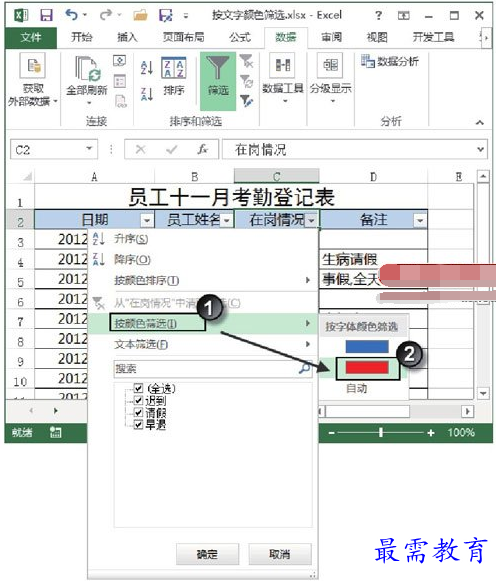
Task: Click the Excel application logo icon
Action: point(22,15)
